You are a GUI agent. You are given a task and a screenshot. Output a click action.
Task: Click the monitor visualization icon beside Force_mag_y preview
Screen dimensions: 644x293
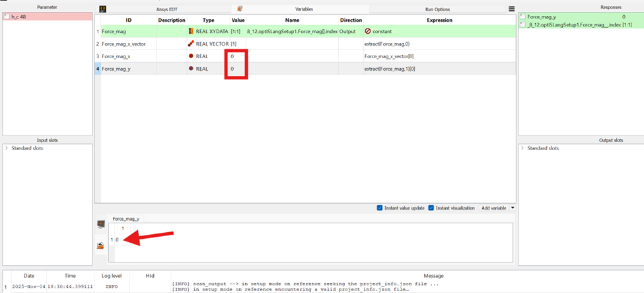[100, 224]
